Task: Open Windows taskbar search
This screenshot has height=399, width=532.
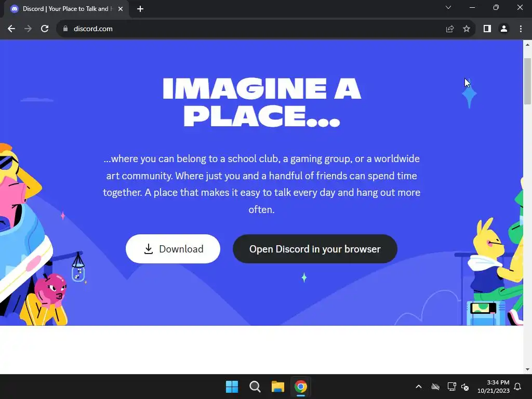Action: pyautogui.click(x=255, y=387)
